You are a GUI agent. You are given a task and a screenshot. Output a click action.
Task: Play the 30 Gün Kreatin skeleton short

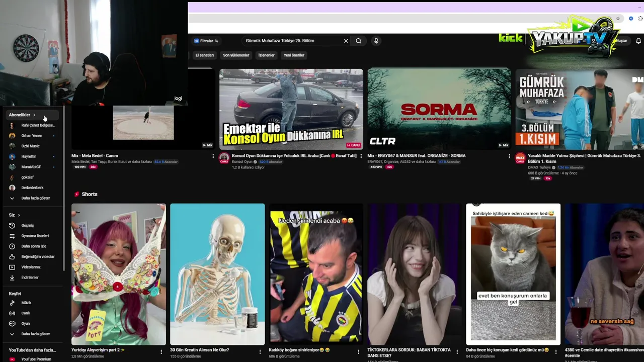point(217,274)
